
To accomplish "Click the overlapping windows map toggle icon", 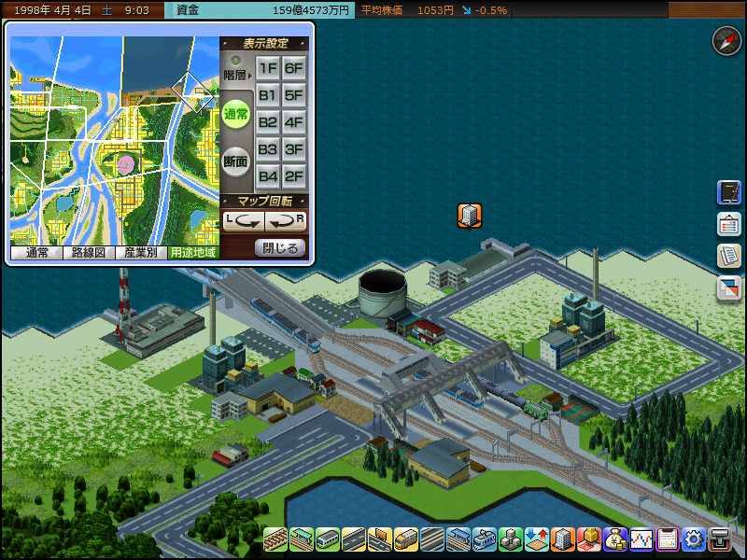I will click(x=729, y=287).
